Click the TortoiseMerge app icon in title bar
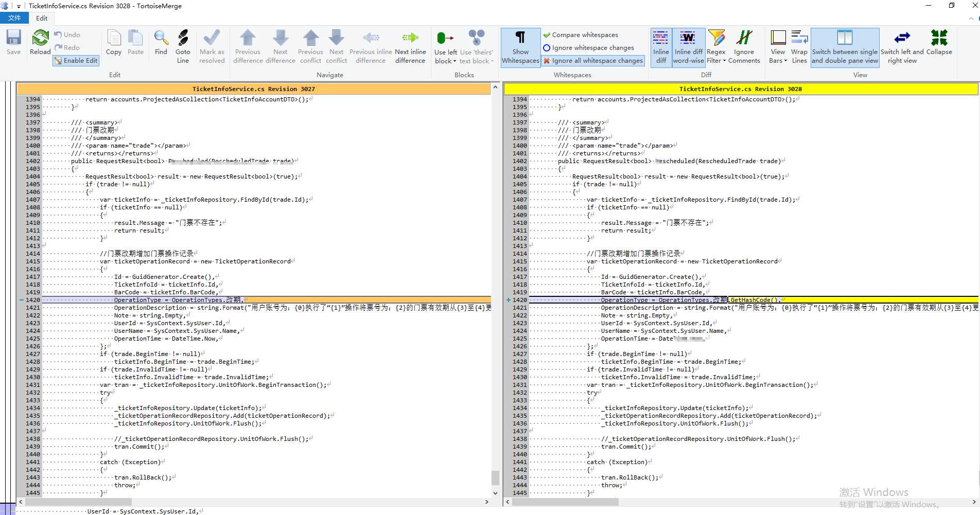The width and height of the screenshot is (980, 515). pyautogui.click(x=5, y=6)
